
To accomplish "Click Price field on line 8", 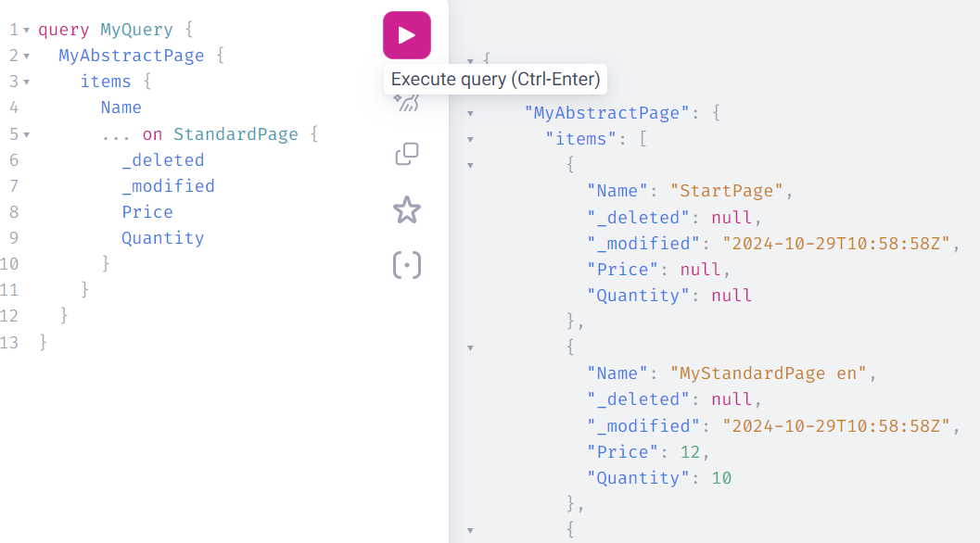I will point(147,212).
